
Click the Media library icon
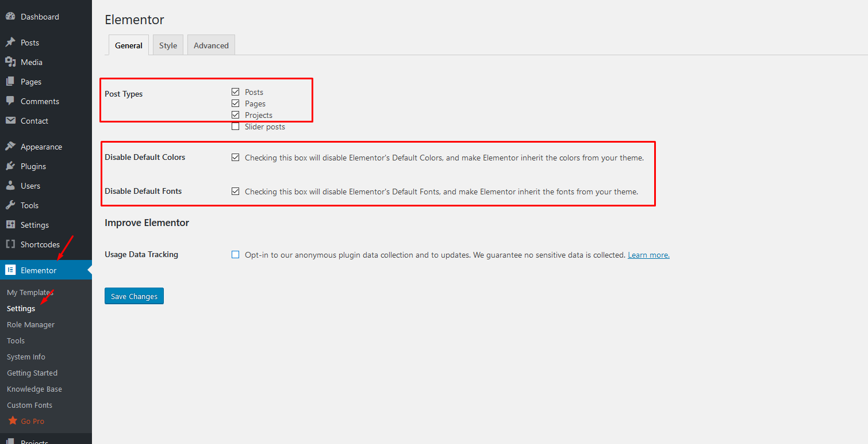pos(10,62)
